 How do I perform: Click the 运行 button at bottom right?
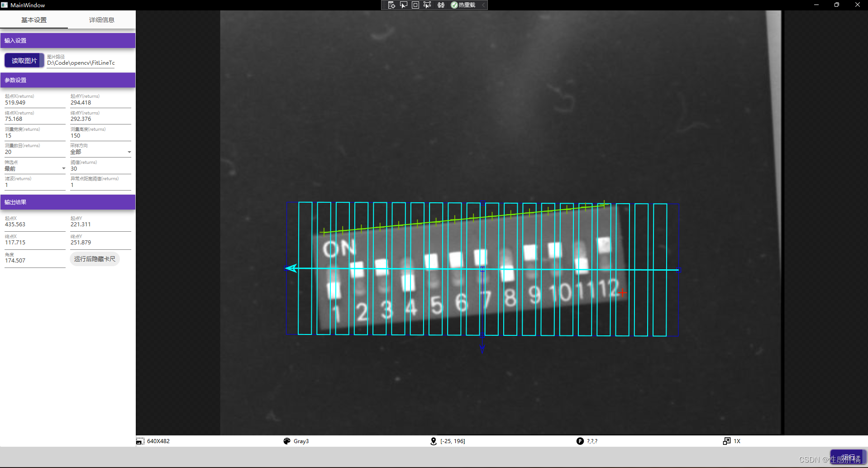848,457
